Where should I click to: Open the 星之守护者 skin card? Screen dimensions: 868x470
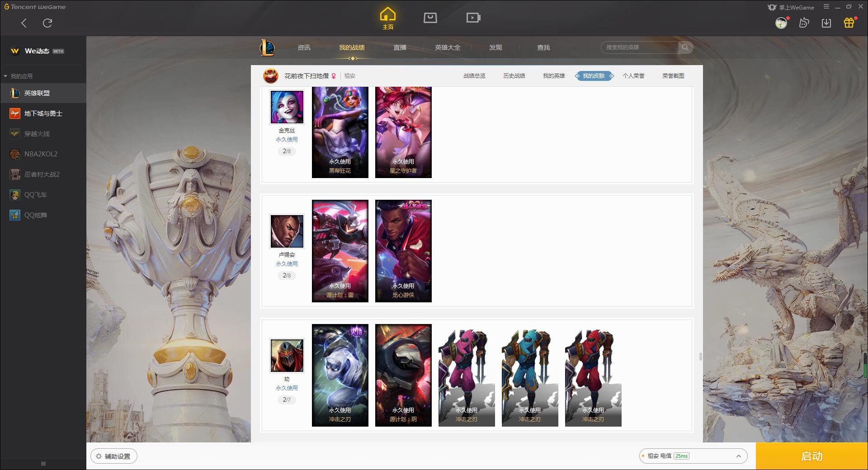click(403, 132)
